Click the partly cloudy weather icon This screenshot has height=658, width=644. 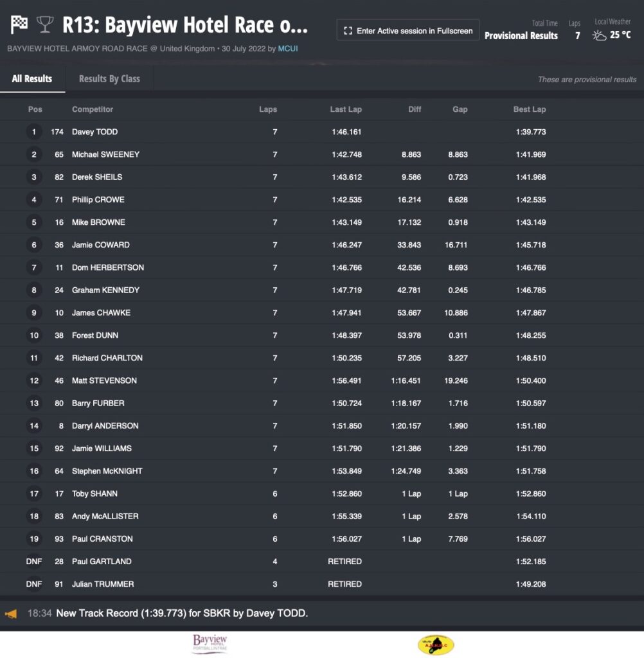(599, 35)
